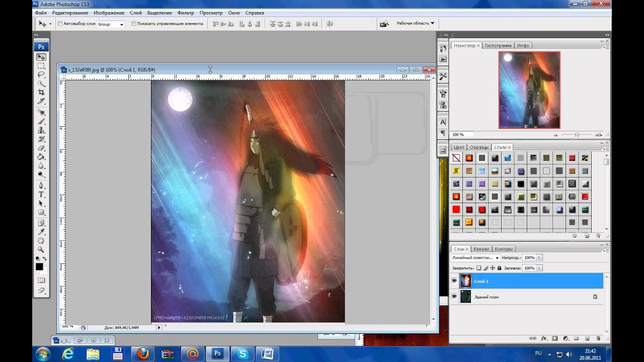
Task: Open the Слой menu
Action: click(135, 13)
